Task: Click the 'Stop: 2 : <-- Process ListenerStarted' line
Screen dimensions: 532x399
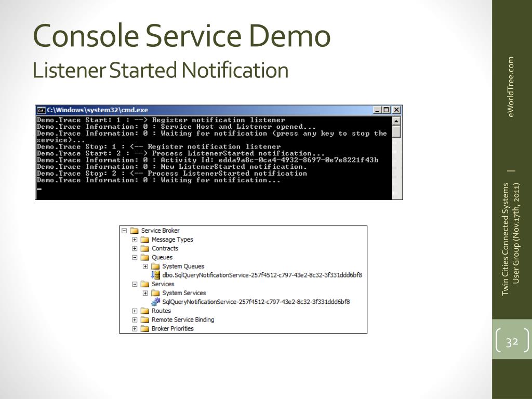Action: pyautogui.click(x=172, y=174)
